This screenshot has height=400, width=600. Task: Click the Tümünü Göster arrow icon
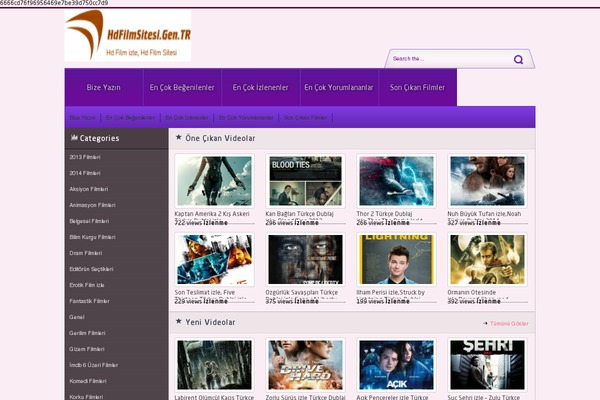point(485,323)
